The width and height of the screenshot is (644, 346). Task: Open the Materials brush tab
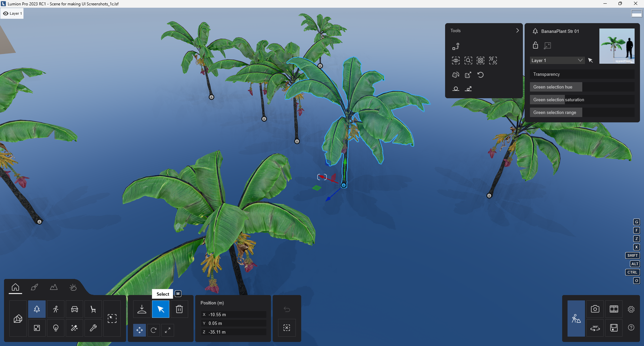tap(34, 287)
